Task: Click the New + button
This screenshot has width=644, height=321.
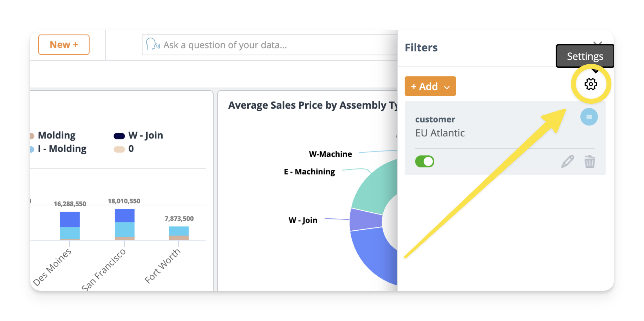Action: click(x=64, y=45)
